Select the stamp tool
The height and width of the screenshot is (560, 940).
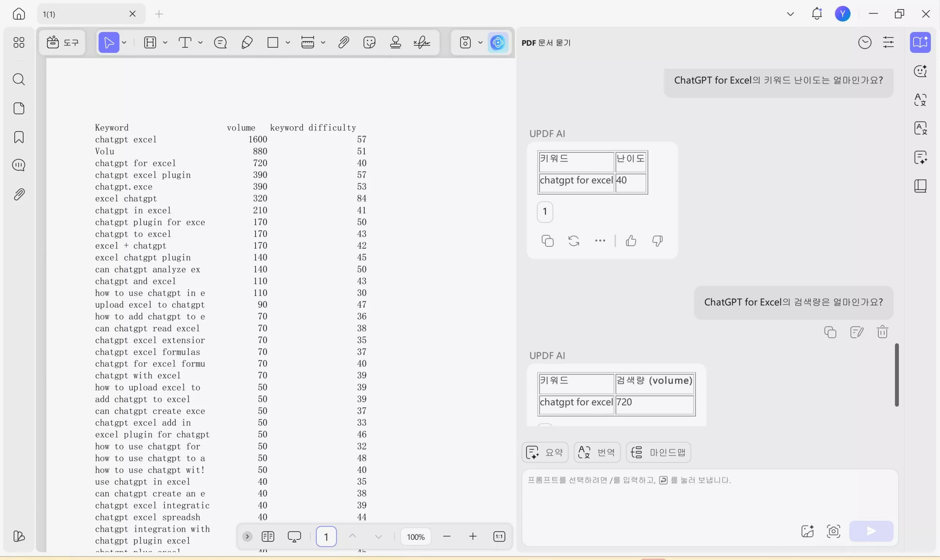coord(395,42)
